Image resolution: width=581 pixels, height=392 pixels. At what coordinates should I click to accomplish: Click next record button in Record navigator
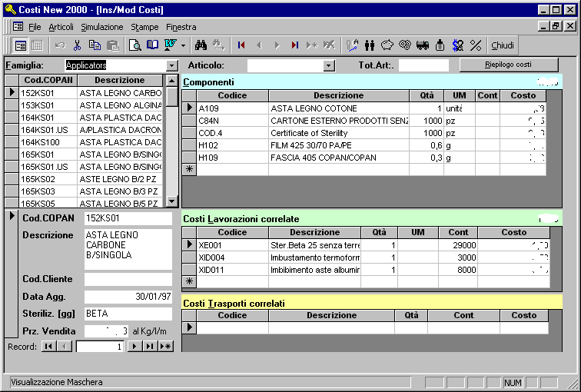135,347
